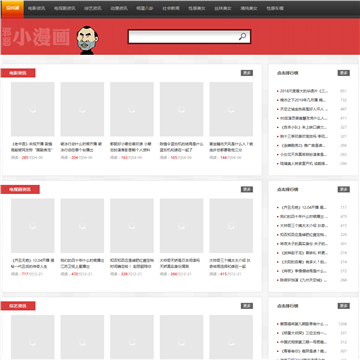Open thumbnail of the article with 329 reads

[132, 226]
